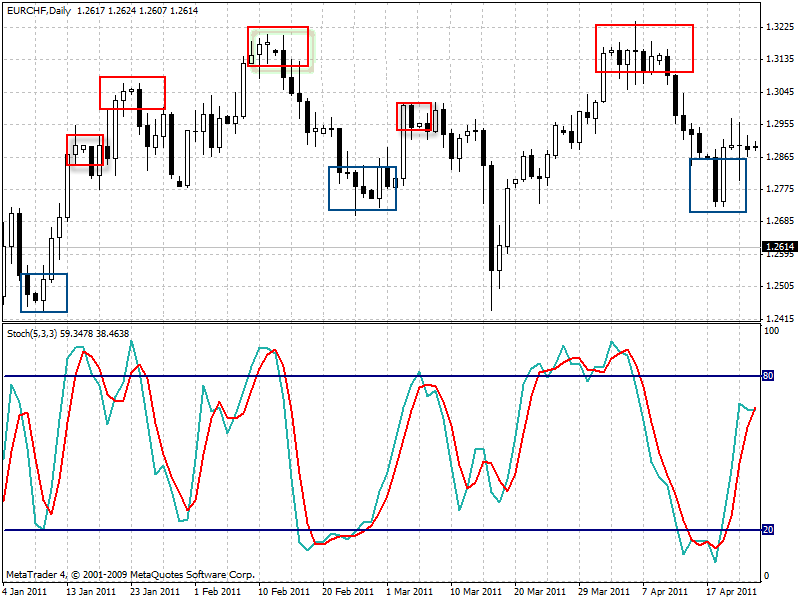Click the 1 Mar 2011 date label

[410, 592]
